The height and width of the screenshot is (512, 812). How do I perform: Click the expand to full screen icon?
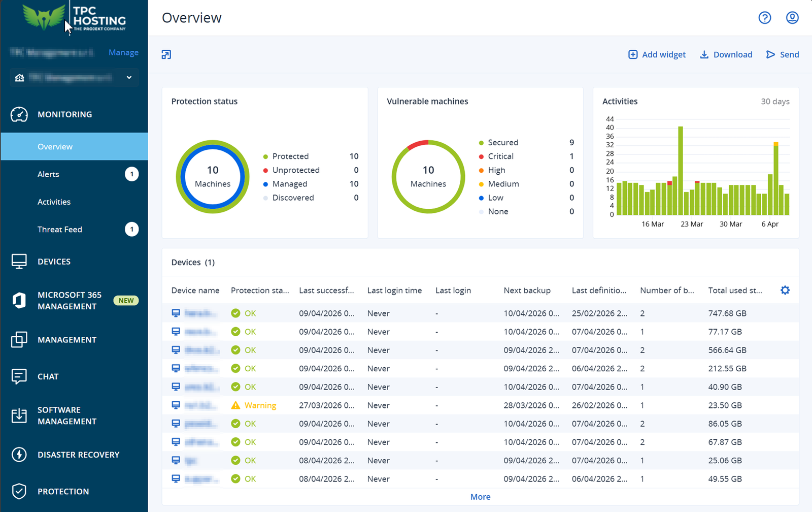coord(166,55)
